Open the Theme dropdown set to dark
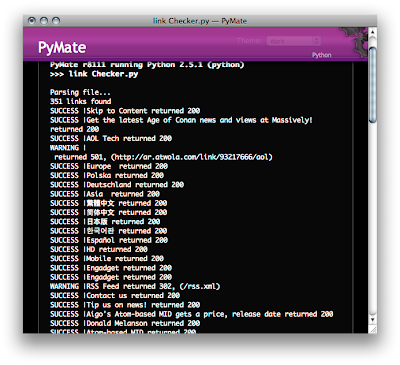The image size is (400, 365). (x=294, y=41)
